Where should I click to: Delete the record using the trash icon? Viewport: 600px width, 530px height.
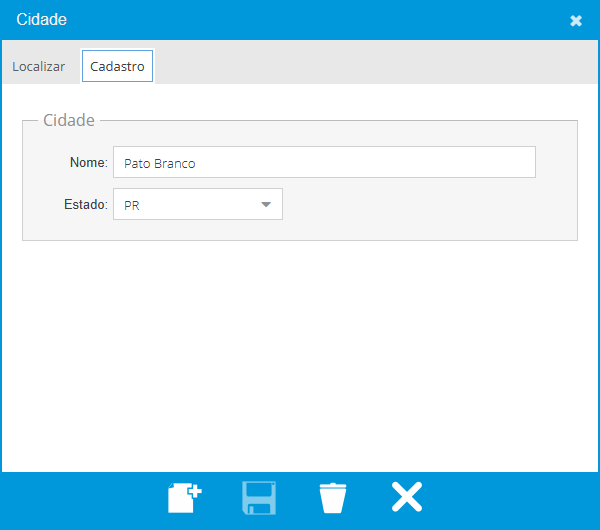click(333, 497)
